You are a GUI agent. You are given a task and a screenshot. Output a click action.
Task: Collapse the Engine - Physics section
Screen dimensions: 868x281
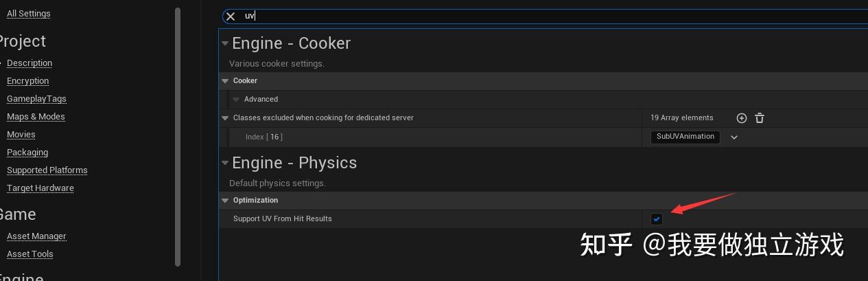point(225,163)
